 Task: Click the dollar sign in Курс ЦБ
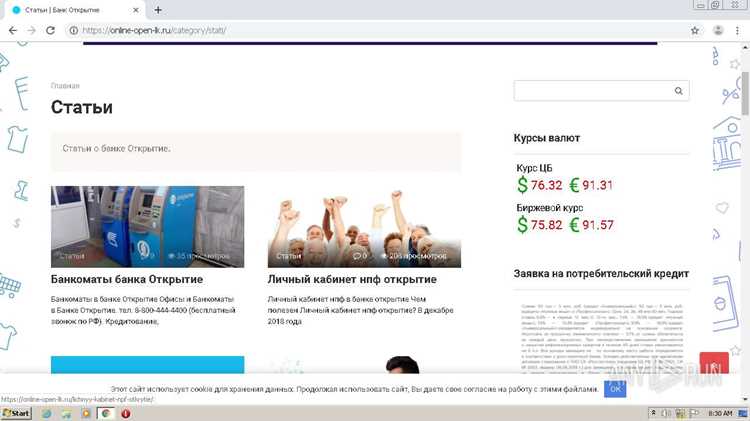tap(522, 185)
